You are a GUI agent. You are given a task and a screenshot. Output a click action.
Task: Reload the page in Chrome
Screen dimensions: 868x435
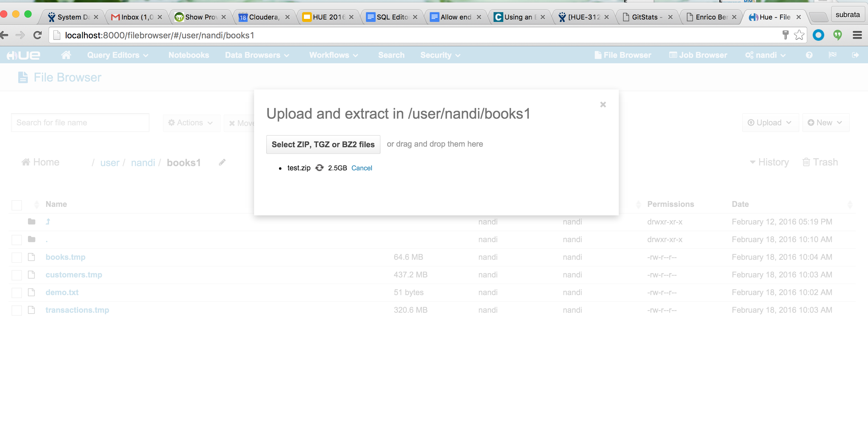pos(37,35)
